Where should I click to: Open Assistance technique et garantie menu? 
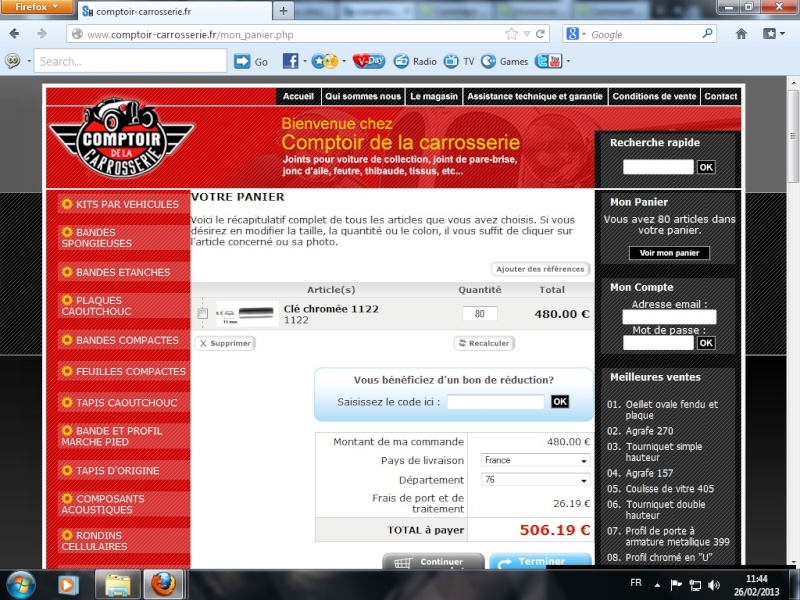pos(535,96)
